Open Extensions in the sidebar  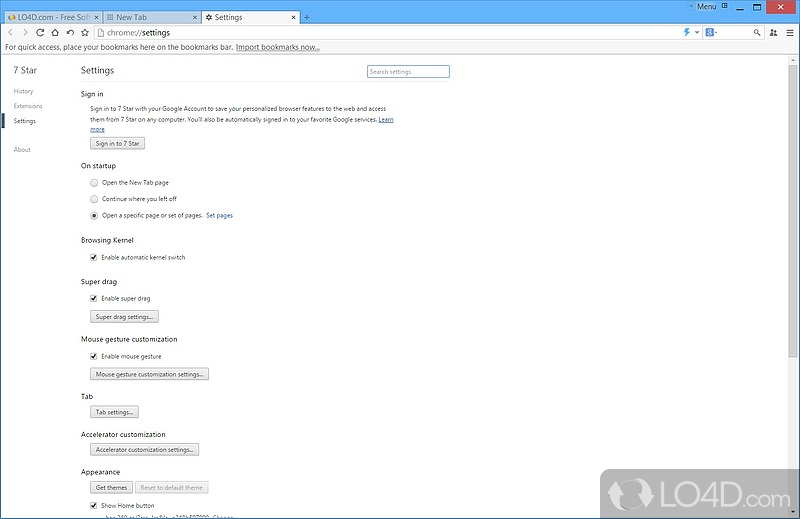(28, 106)
